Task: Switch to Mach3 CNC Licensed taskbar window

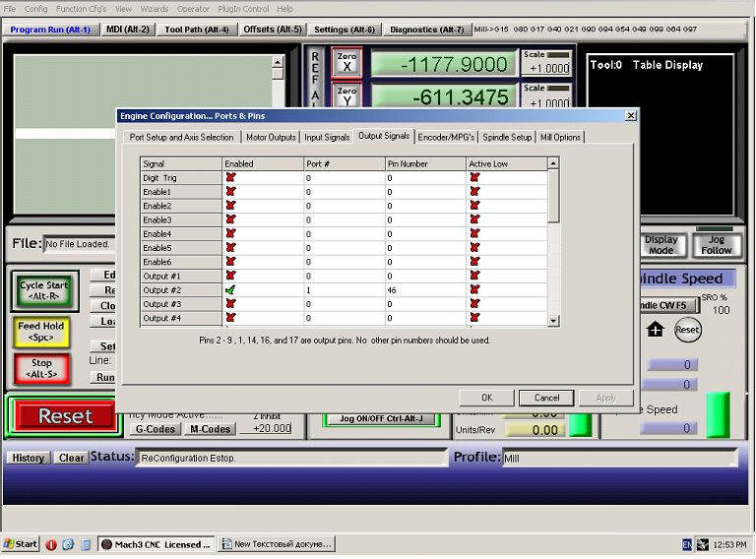Action: (157, 544)
